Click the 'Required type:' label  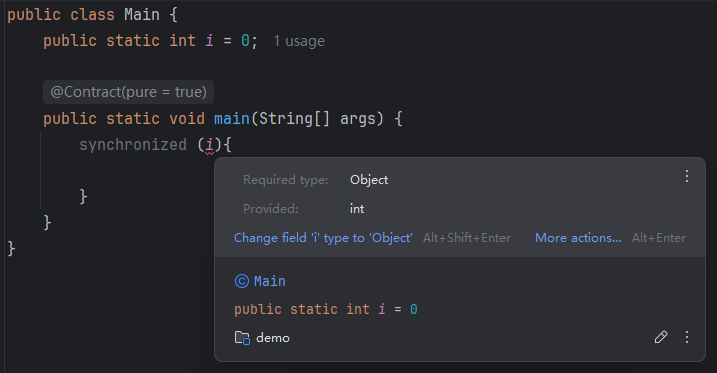point(285,180)
